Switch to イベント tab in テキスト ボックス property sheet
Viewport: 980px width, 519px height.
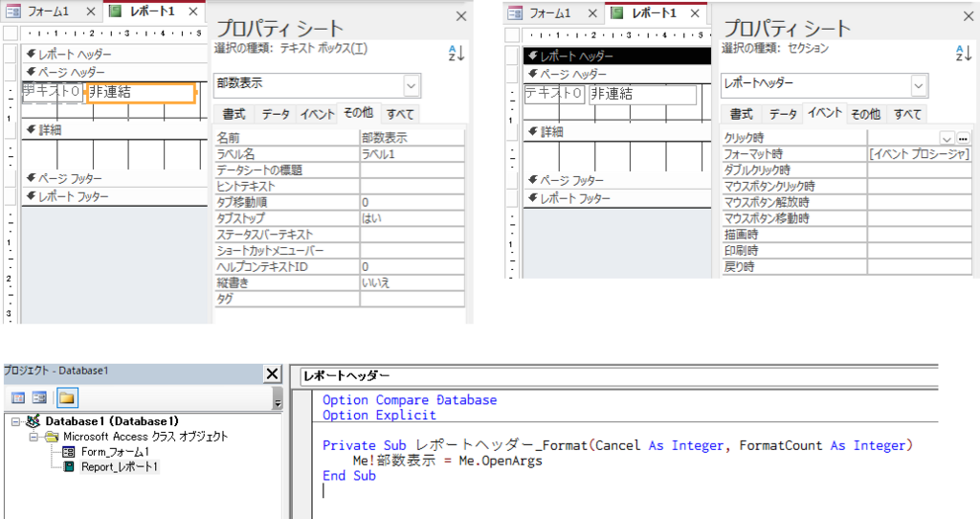[317, 115]
